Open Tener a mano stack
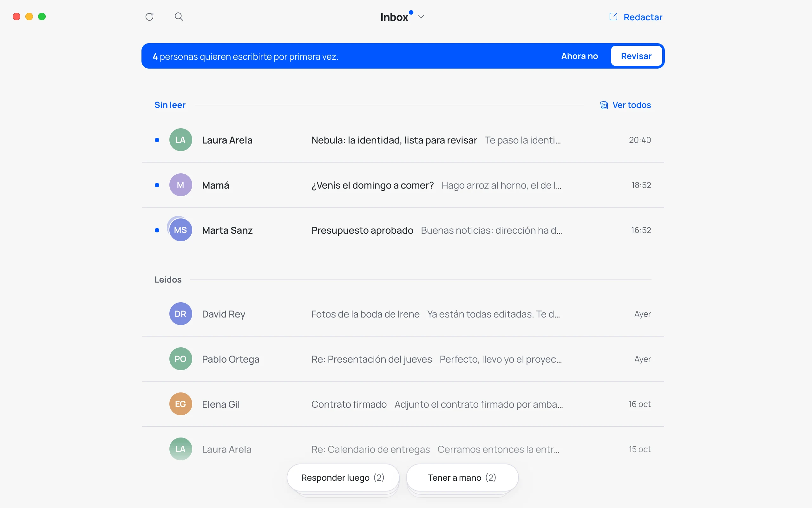Image resolution: width=812 pixels, height=508 pixels. 462,478
